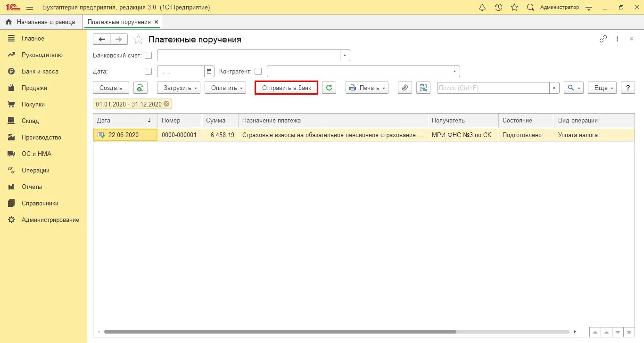
Task: Jump to last record in list
Action: (x=629, y=332)
